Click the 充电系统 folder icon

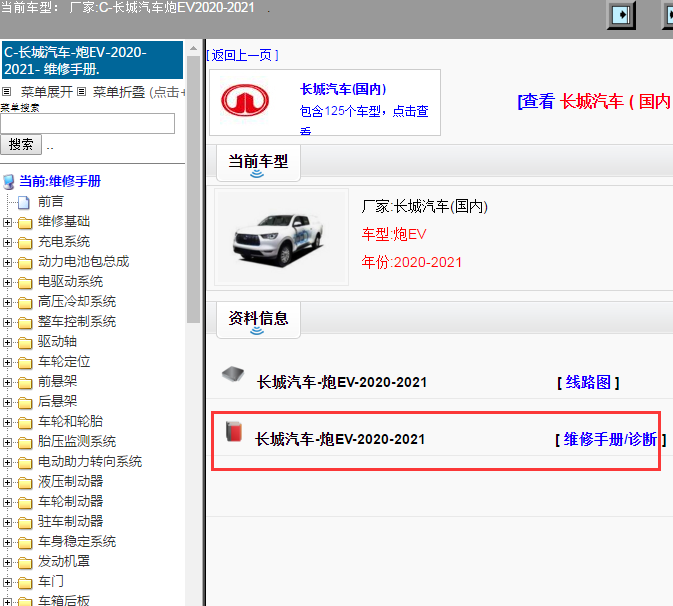(x=25, y=242)
